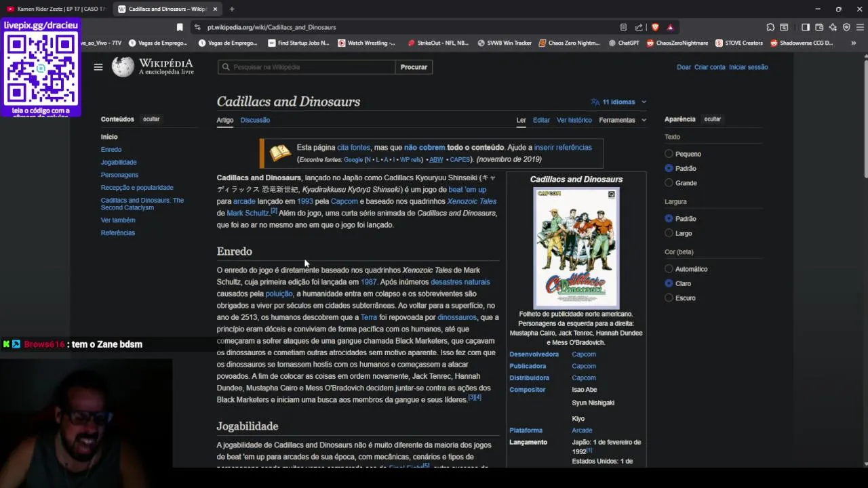Show more bookmarks chevron
This screenshot has width=868, height=488.
[x=853, y=43]
